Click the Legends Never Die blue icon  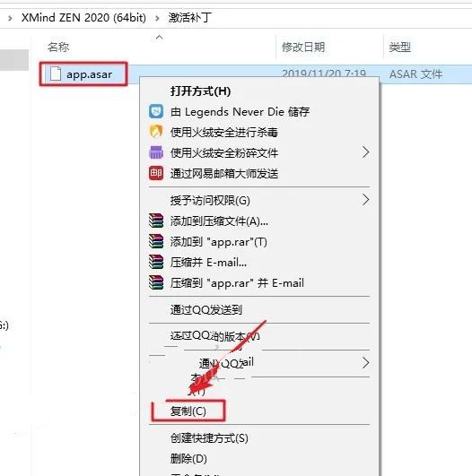click(x=156, y=111)
